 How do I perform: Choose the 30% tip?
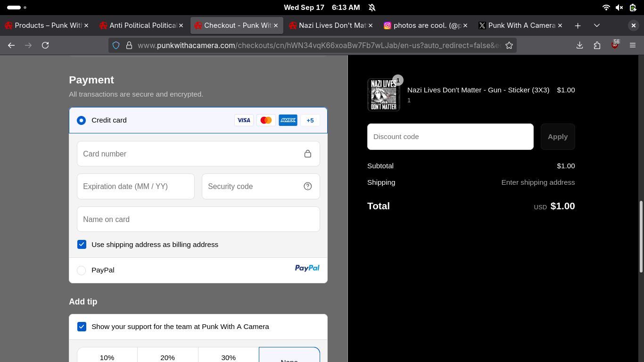[229, 355]
